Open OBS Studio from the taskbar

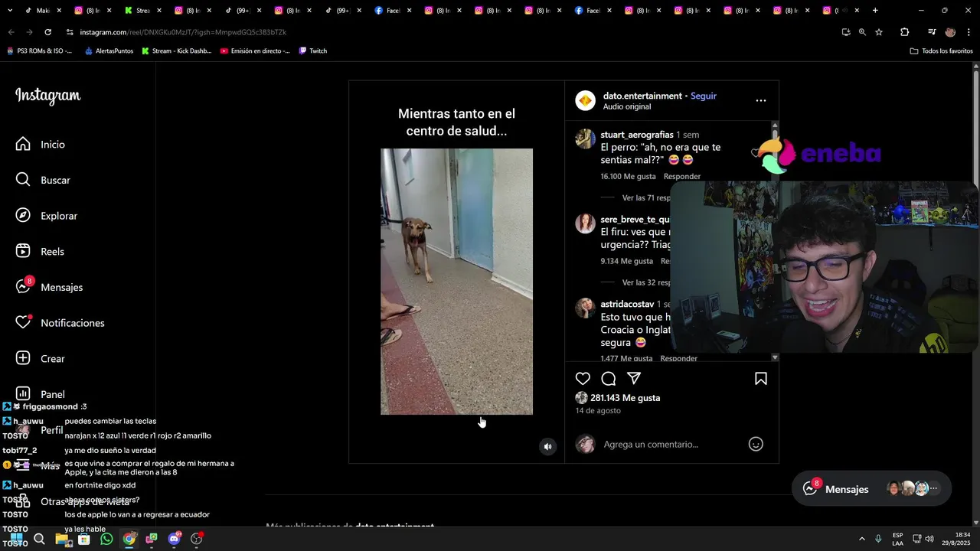(197, 539)
